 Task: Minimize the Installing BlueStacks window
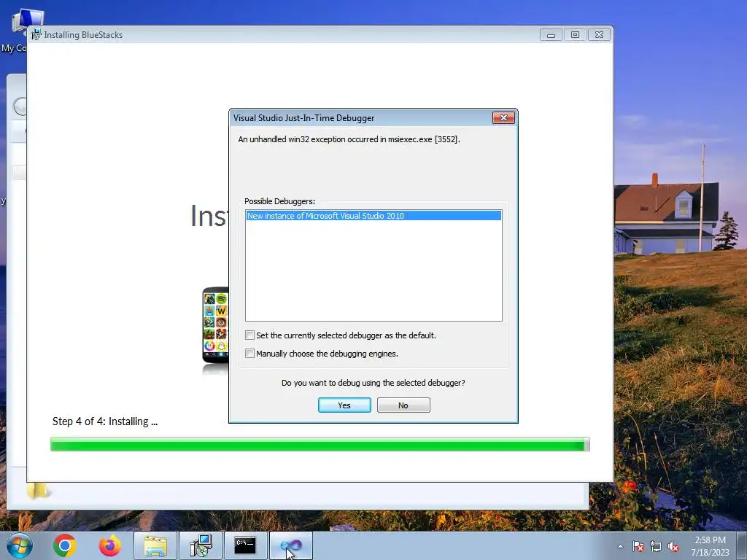[x=551, y=35]
